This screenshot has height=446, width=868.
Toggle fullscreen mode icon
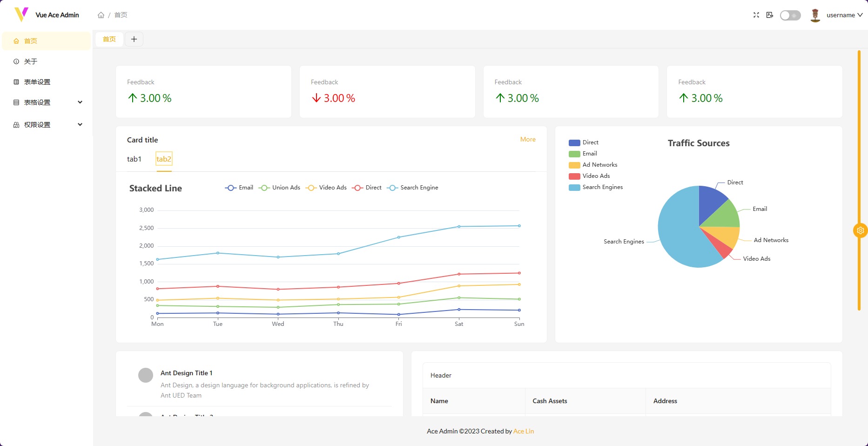point(756,15)
